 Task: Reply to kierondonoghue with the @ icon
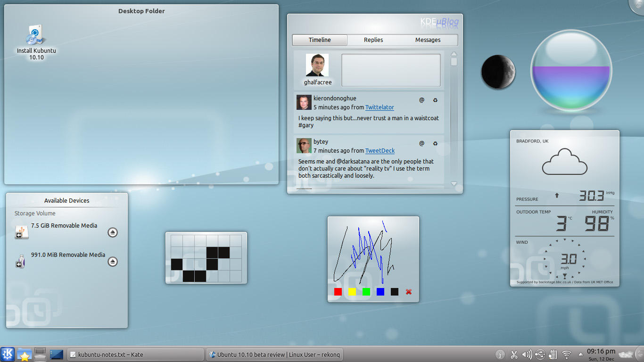click(422, 100)
